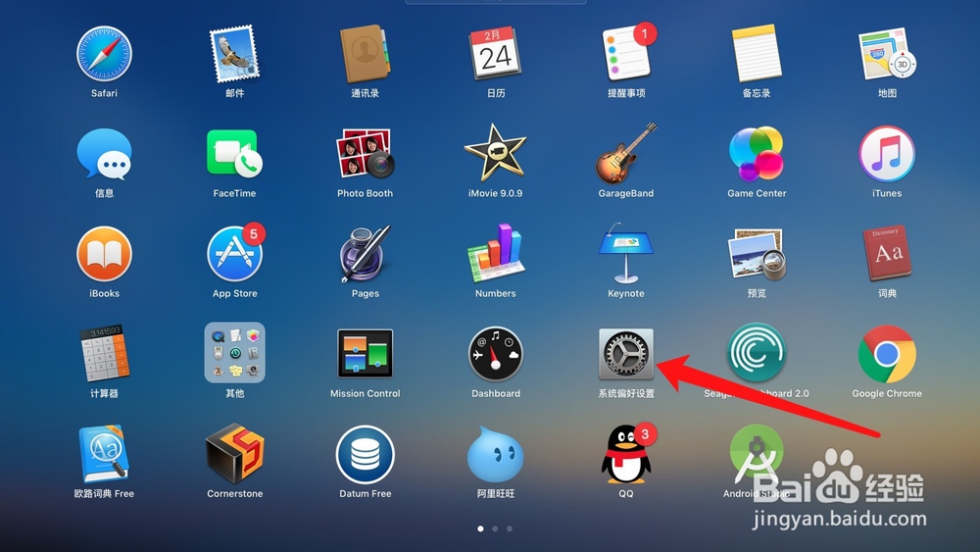Image resolution: width=980 pixels, height=552 pixels.
Task: Launch Cornerstone
Action: click(x=234, y=455)
